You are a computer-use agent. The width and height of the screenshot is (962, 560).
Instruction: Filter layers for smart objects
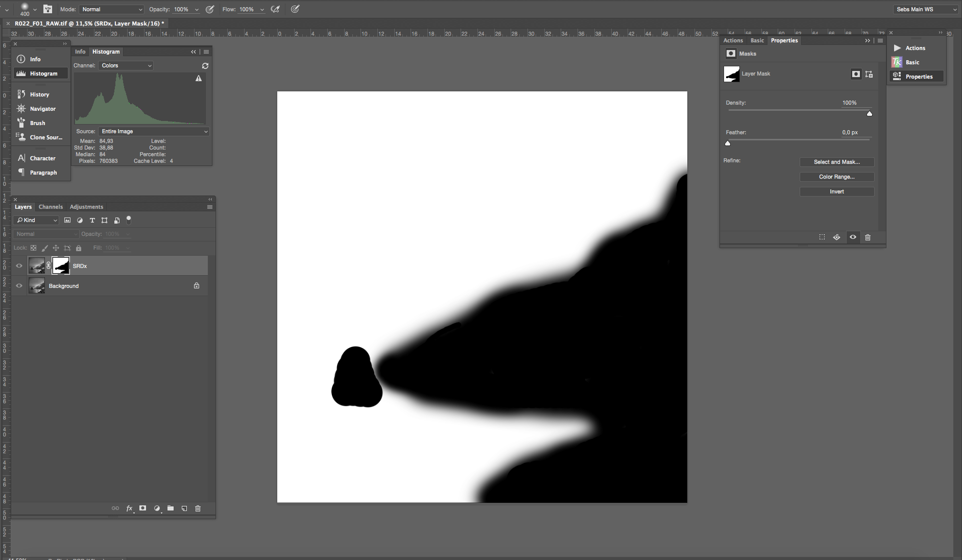pos(117,221)
